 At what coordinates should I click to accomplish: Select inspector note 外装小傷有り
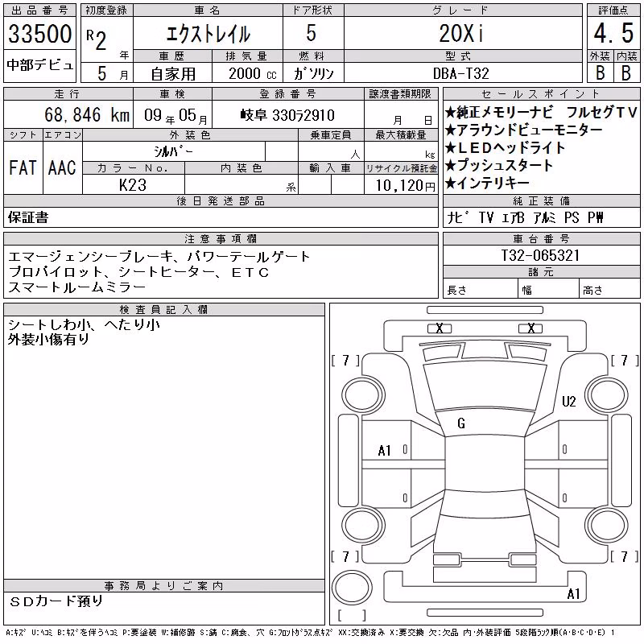(x=48, y=339)
